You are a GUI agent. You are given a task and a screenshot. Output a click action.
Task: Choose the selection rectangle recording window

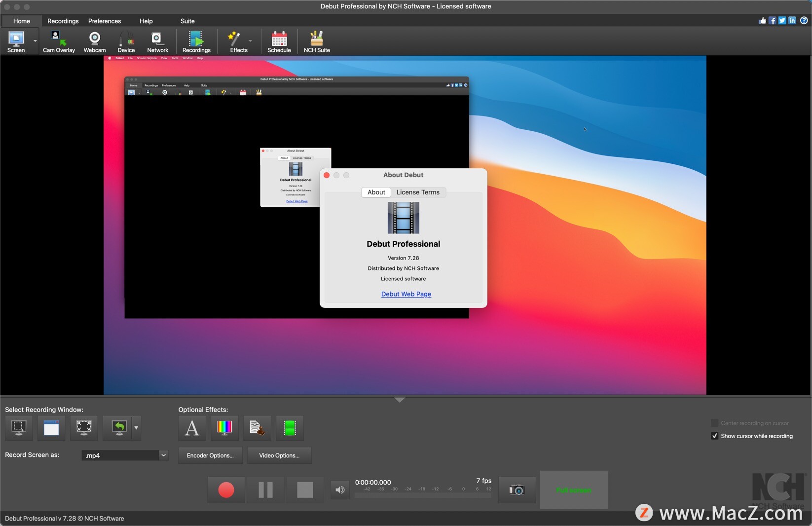pyautogui.click(x=19, y=427)
